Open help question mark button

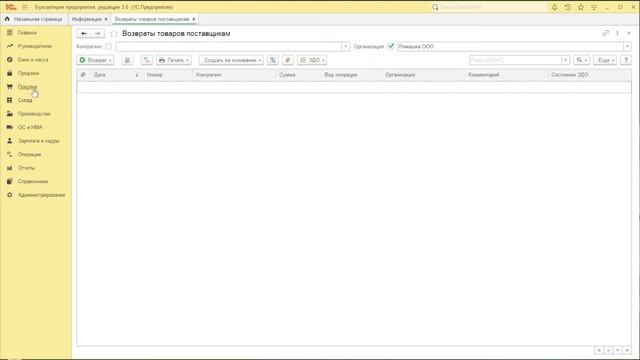pyautogui.click(x=626, y=60)
